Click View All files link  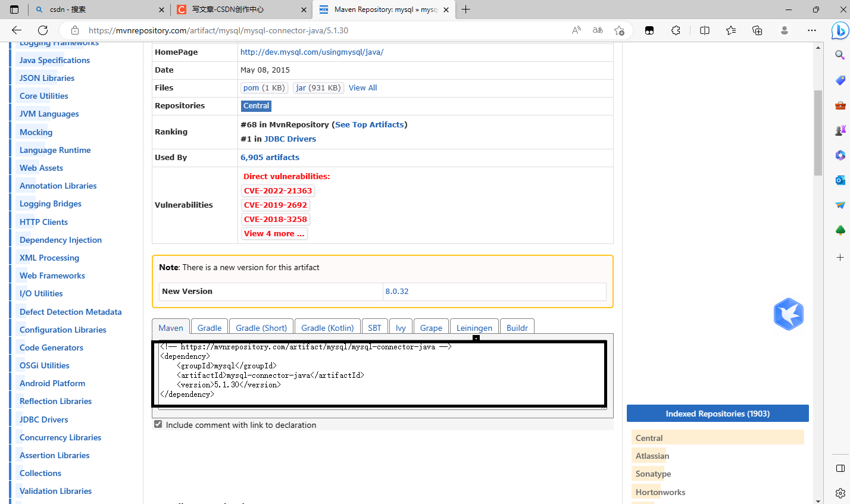pyautogui.click(x=362, y=87)
